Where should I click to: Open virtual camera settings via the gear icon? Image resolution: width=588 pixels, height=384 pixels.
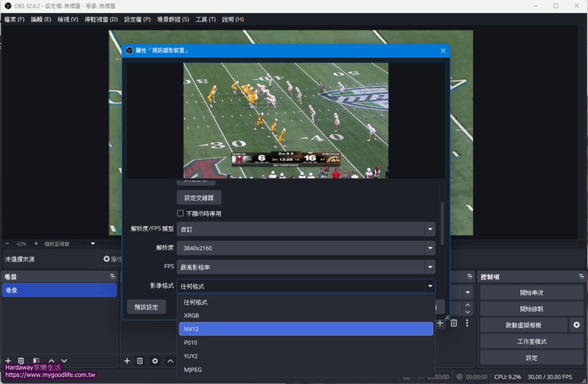(576, 325)
